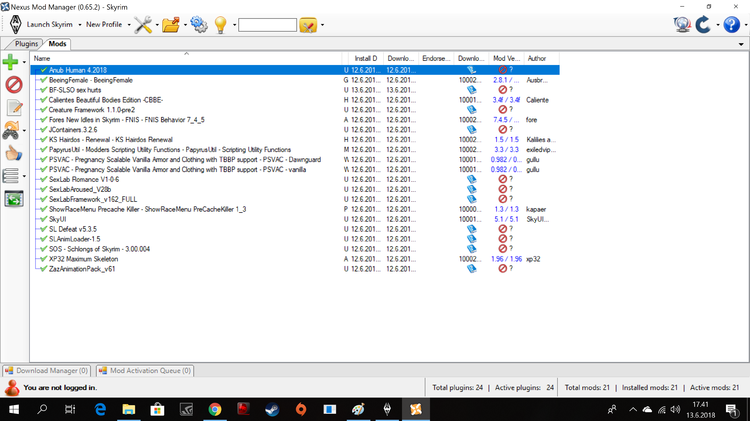Toggle the checkmark for BF-SLSO sex hurts
The width and height of the screenshot is (750, 421).
[x=44, y=90]
